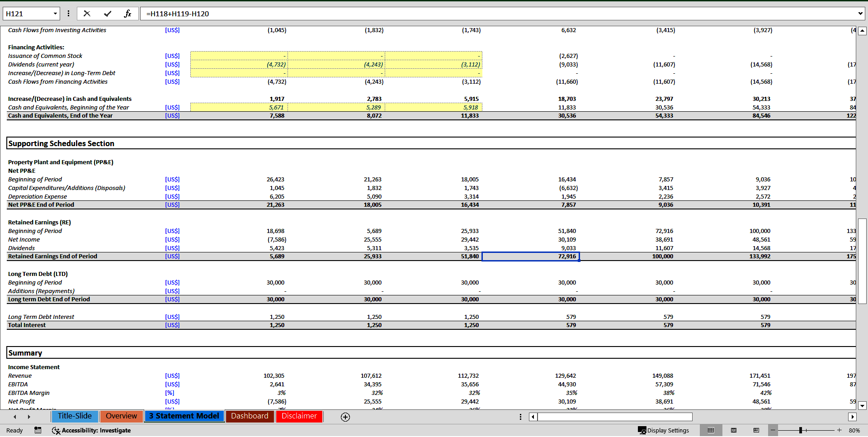This screenshot has width=868, height=437.
Task: Select the Financing Activities: label
Action: tap(36, 47)
